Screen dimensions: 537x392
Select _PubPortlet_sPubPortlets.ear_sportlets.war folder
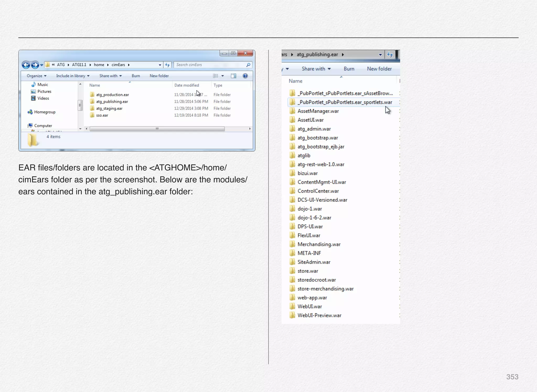pyautogui.click(x=344, y=102)
